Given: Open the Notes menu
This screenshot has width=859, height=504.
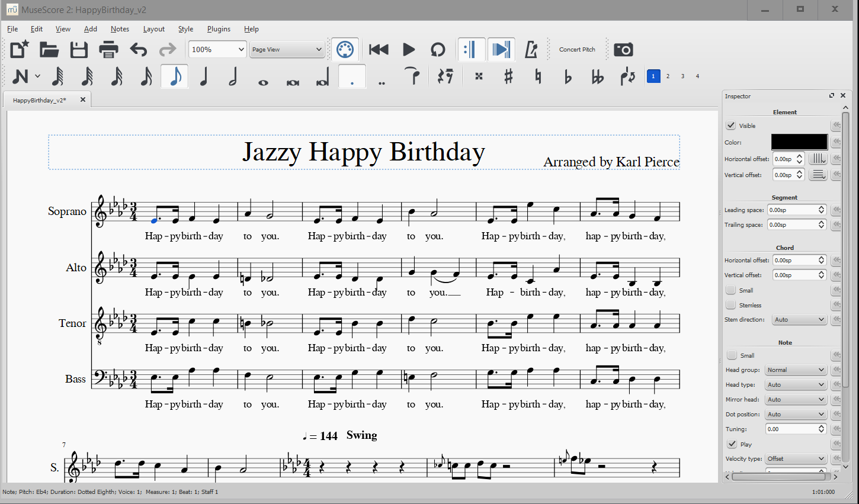Looking at the screenshot, I should [120, 29].
